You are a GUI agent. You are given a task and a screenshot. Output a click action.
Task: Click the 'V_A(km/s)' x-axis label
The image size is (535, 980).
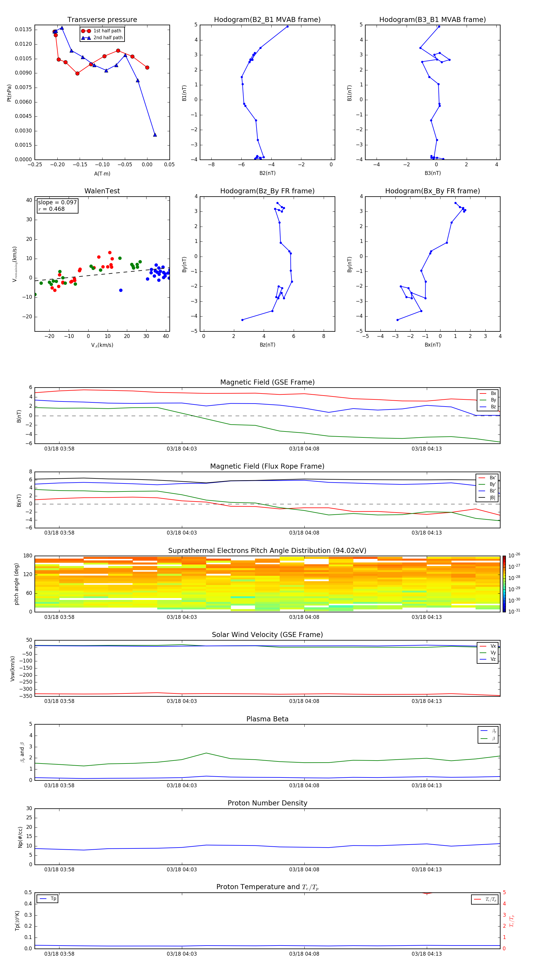click(102, 345)
